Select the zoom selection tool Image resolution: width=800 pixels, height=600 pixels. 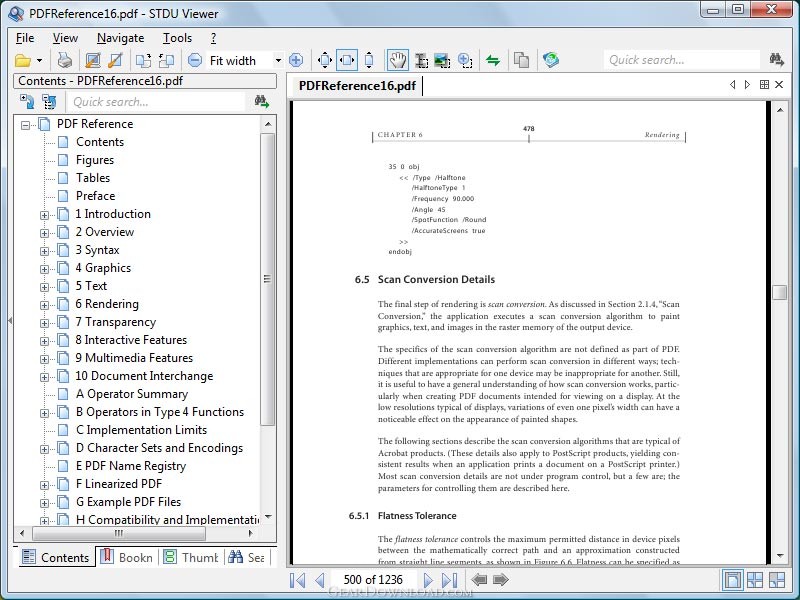tap(465, 60)
